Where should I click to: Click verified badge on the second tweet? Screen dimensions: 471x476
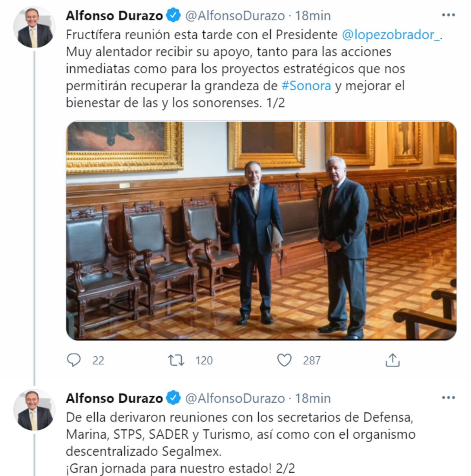pyautogui.click(x=173, y=398)
